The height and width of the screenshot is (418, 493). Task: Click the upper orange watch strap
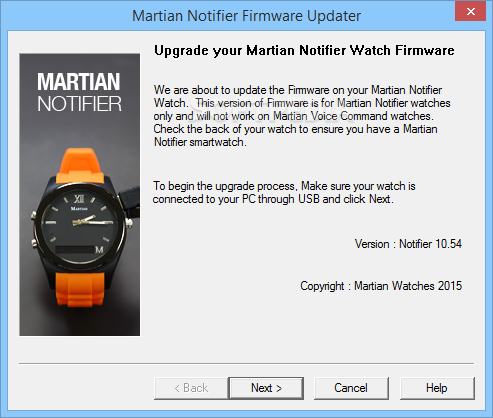point(79,165)
